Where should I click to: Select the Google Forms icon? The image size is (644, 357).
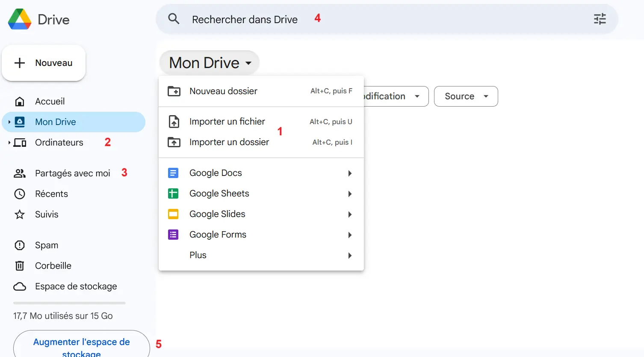coord(173,234)
